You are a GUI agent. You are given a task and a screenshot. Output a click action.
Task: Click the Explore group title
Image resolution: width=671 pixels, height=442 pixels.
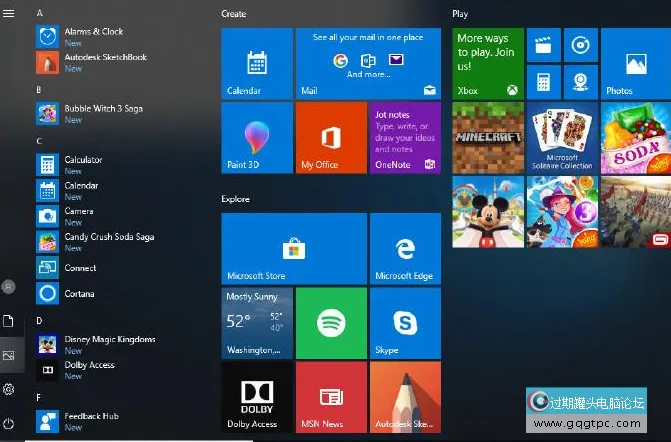point(235,199)
